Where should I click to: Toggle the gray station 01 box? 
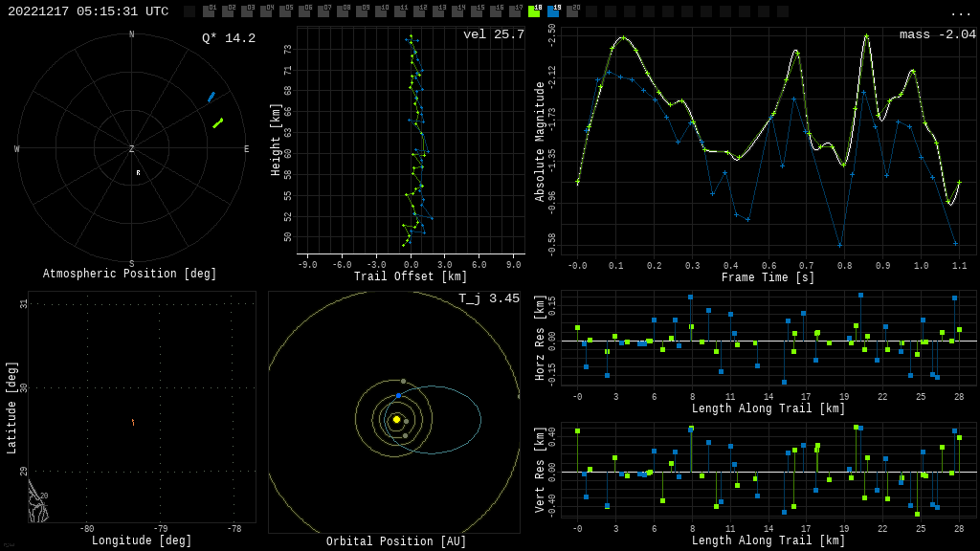click(x=209, y=11)
